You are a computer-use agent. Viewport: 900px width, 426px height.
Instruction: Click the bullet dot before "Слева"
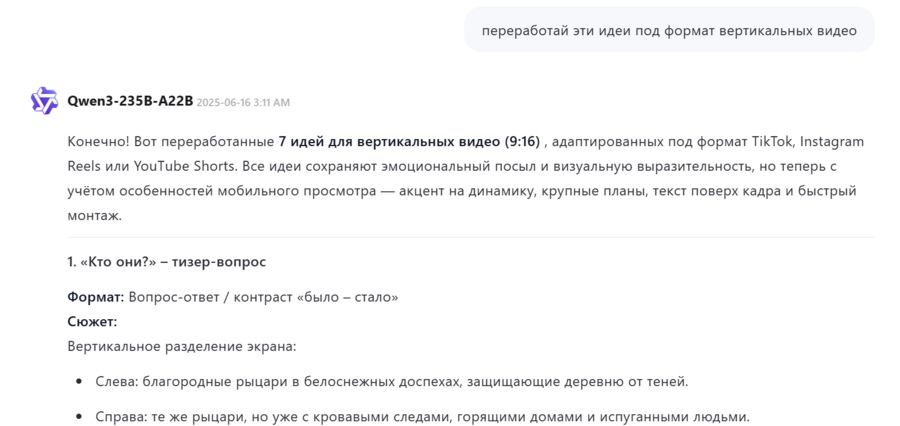coord(79,382)
